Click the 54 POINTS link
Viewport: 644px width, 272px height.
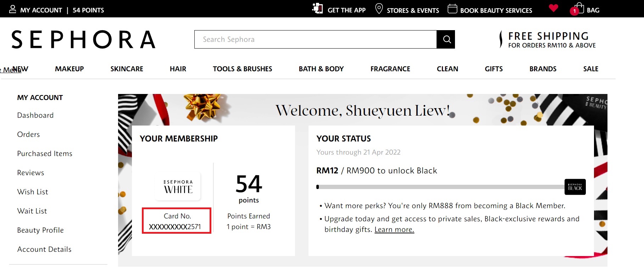point(88,10)
